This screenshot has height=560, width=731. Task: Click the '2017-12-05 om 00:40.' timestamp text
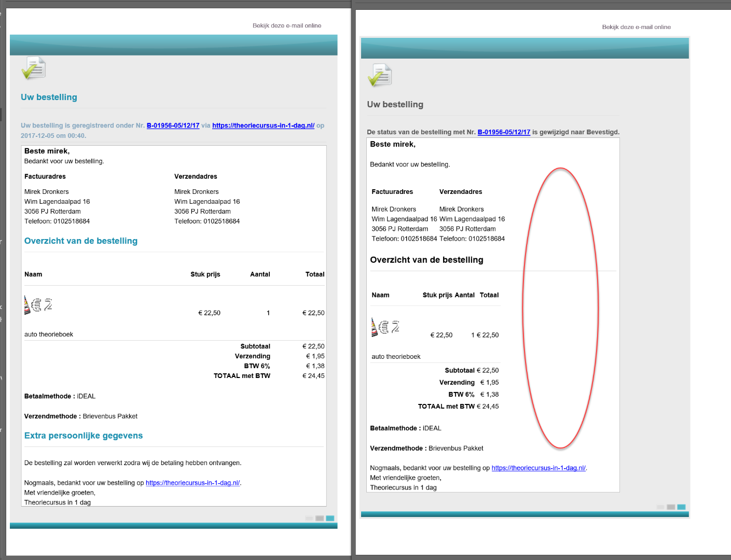53,136
